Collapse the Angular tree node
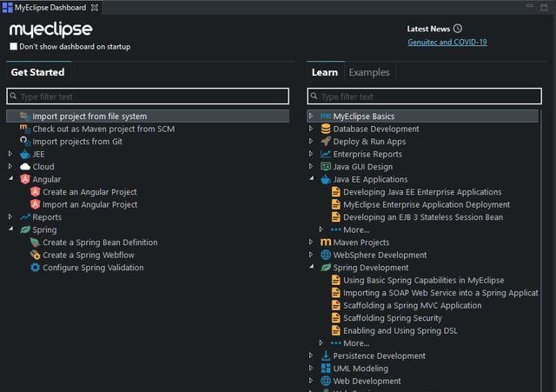The image size is (556, 392). [11, 179]
